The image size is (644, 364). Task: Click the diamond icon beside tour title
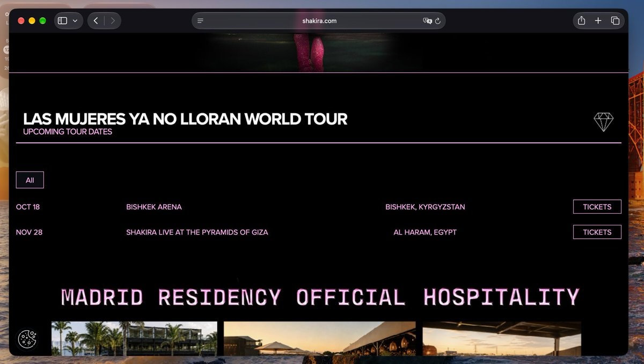[x=603, y=122]
